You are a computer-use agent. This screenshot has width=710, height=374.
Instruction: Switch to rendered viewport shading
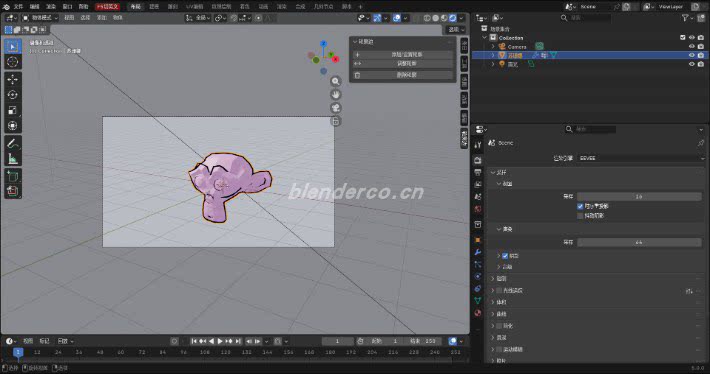(452, 18)
